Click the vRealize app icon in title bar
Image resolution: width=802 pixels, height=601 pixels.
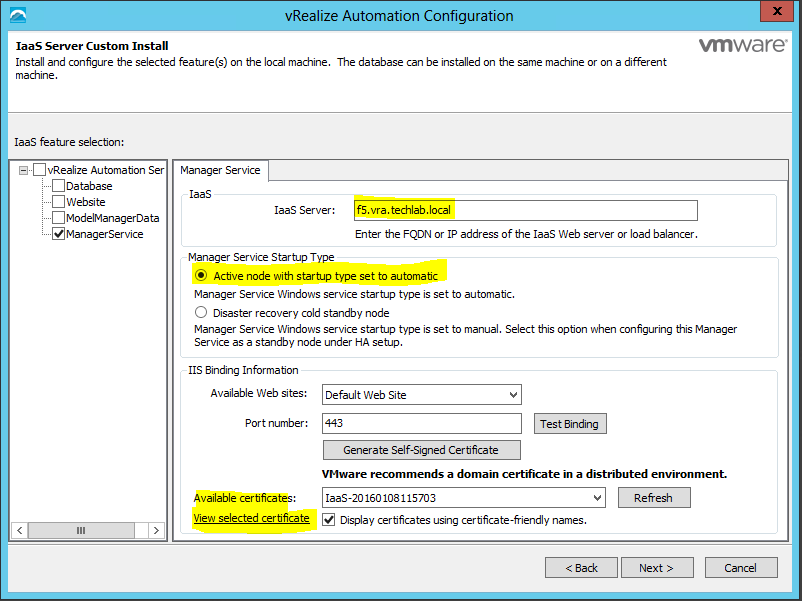18,15
